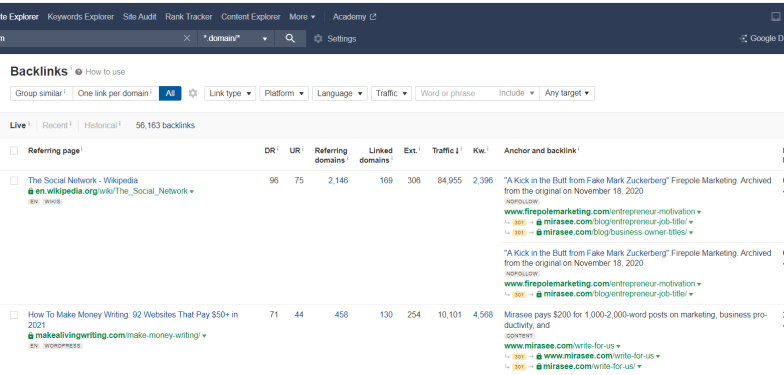784x375 pixels.
Task: Check the The Social Network row checkbox
Action: [14, 180]
